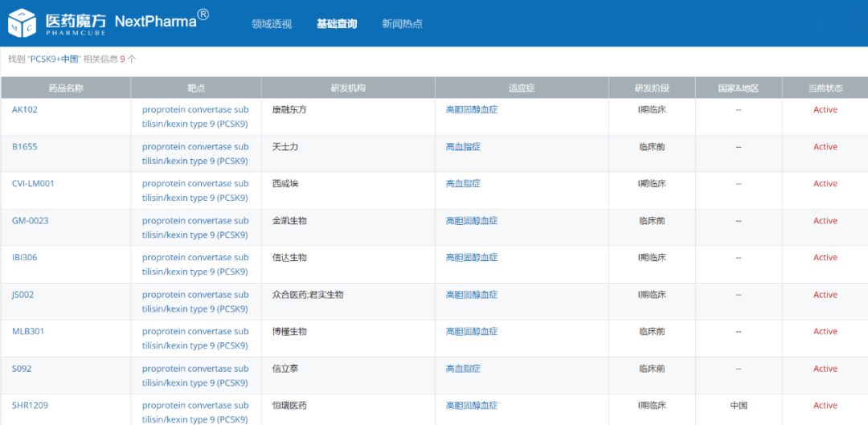
Task: Click the 医药魔方 NextPharma brand title
Action: (127, 22)
